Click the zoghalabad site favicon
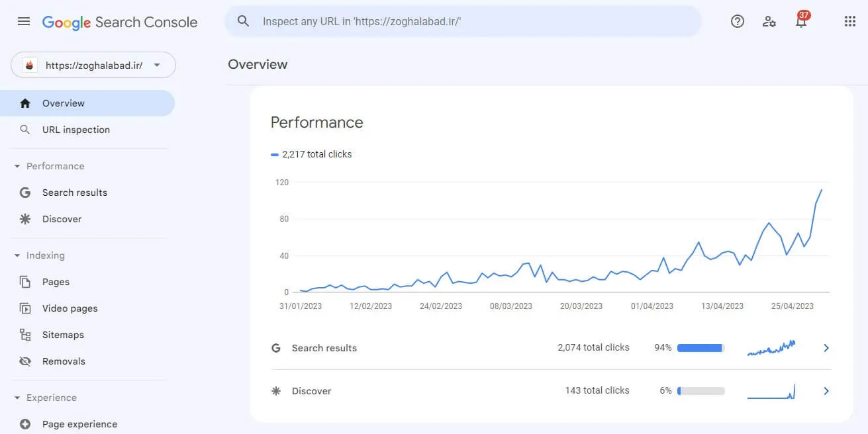 coord(29,65)
